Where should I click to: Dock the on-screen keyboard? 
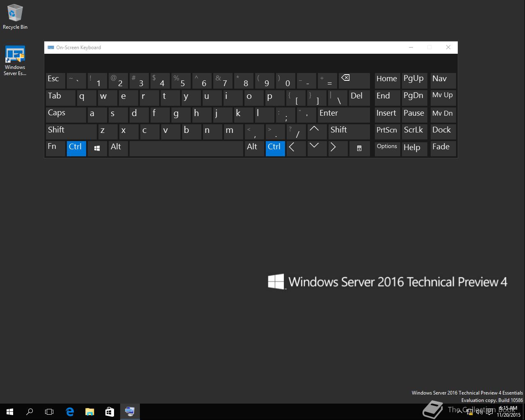pyautogui.click(x=443, y=132)
